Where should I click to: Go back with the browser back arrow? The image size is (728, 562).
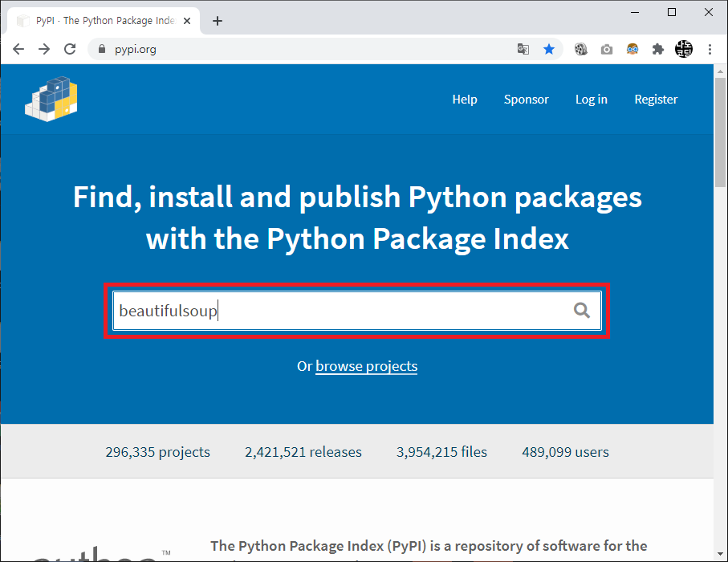pos(18,49)
